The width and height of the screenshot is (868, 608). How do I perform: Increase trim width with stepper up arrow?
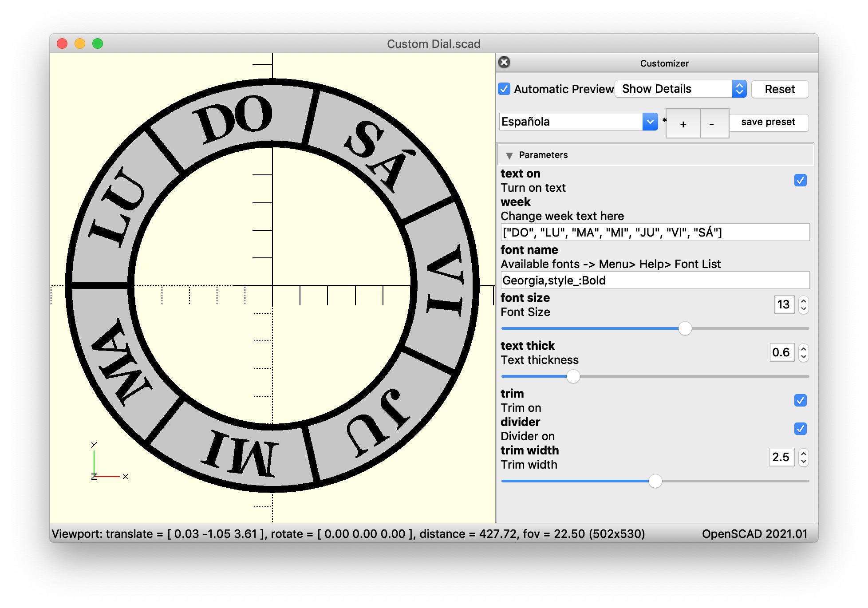point(803,453)
